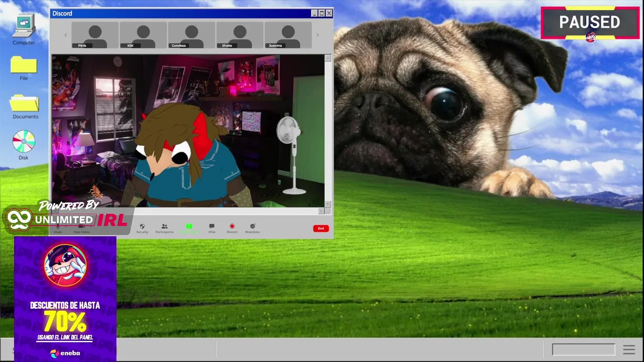Open the File folder on desktop

coord(24,68)
